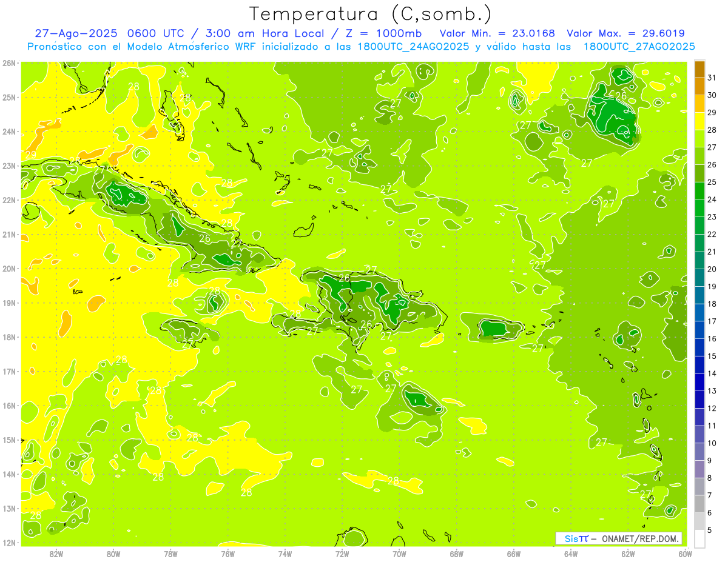Click the '64W' longitude axis label
The height and width of the screenshot is (562, 728).
pyautogui.click(x=571, y=554)
